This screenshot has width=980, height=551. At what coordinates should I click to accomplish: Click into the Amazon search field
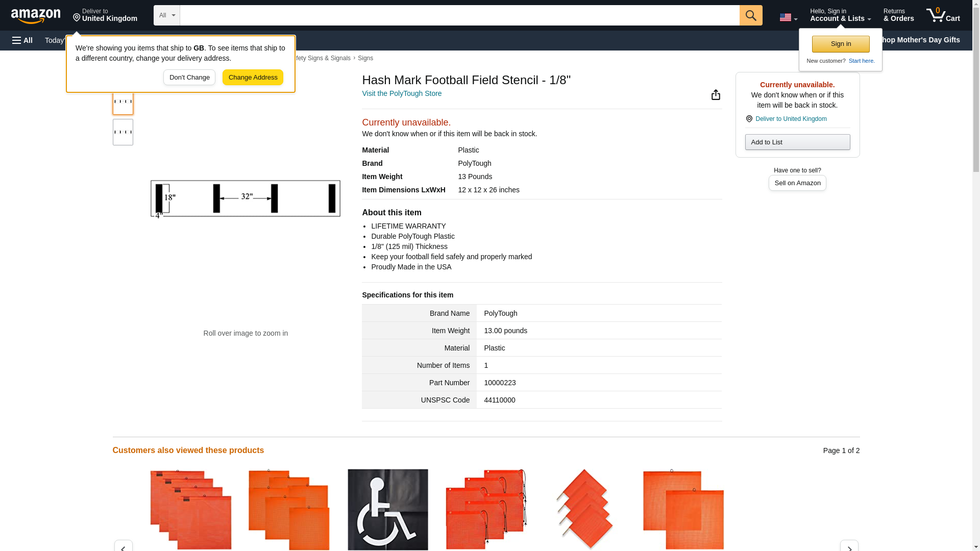coord(459,15)
